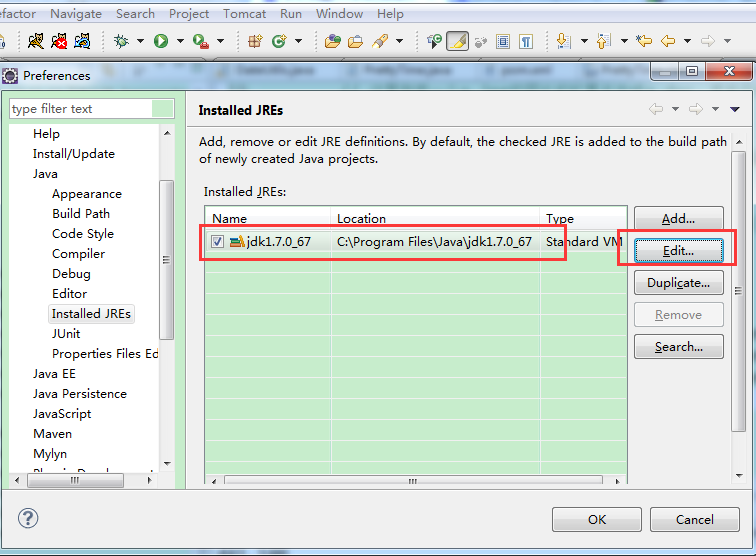The width and height of the screenshot is (756, 556).
Task: Select Maven in preferences tree
Action: pos(52,434)
